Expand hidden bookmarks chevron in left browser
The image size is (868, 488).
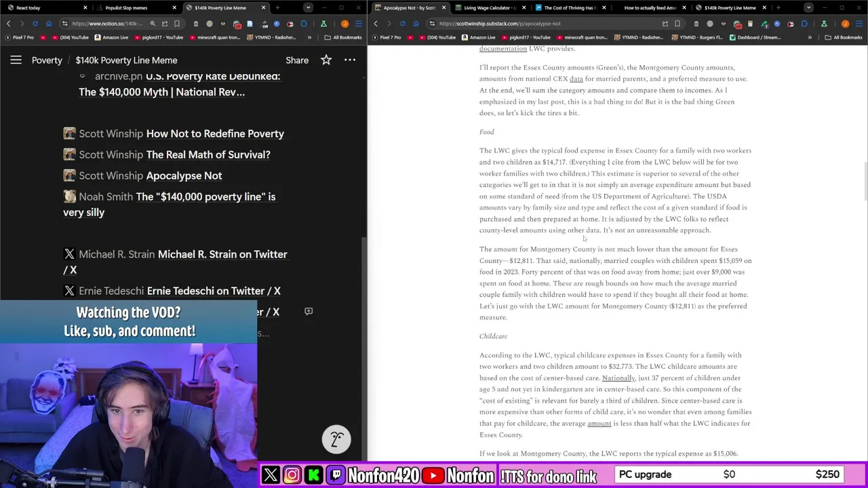309,37
